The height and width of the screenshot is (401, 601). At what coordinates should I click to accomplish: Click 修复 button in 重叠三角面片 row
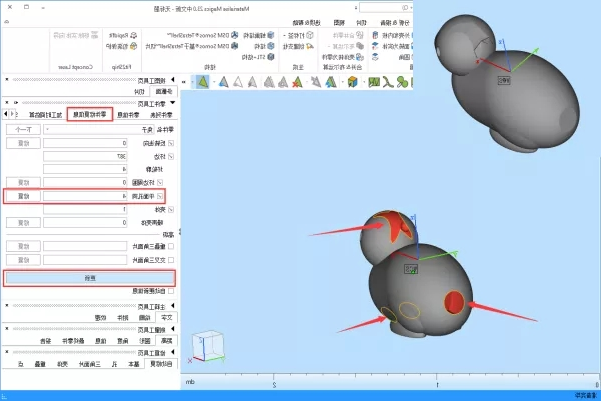click(23, 246)
